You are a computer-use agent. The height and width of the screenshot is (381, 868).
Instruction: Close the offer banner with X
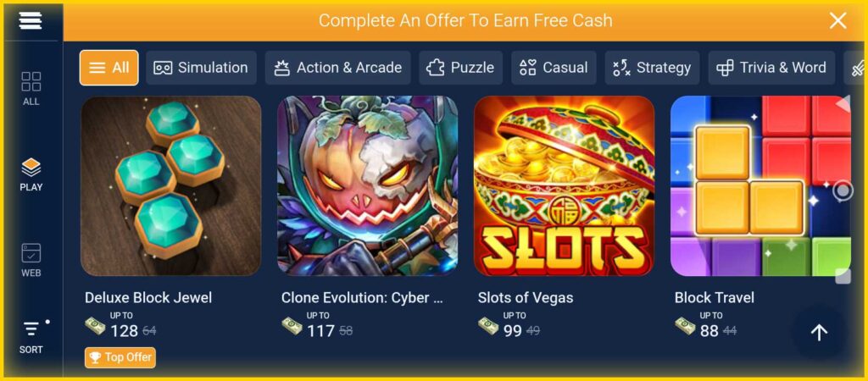coord(837,21)
